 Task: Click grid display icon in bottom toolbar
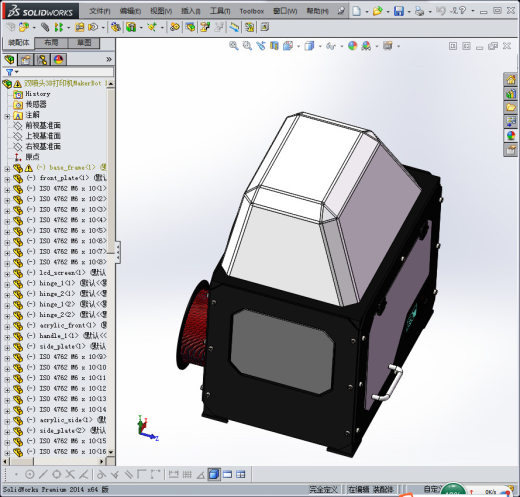coord(187,474)
